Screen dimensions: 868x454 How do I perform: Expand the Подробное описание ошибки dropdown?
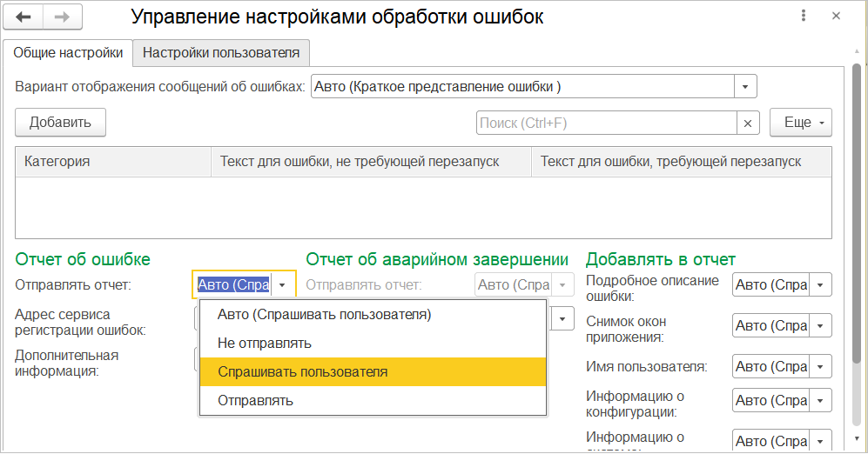821,284
